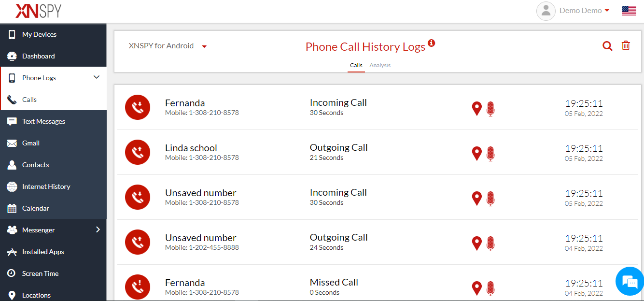The width and height of the screenshot is (644, 301).
Task: Click the missed call icon for Fernanda
Action: click(x=138, y=287)
